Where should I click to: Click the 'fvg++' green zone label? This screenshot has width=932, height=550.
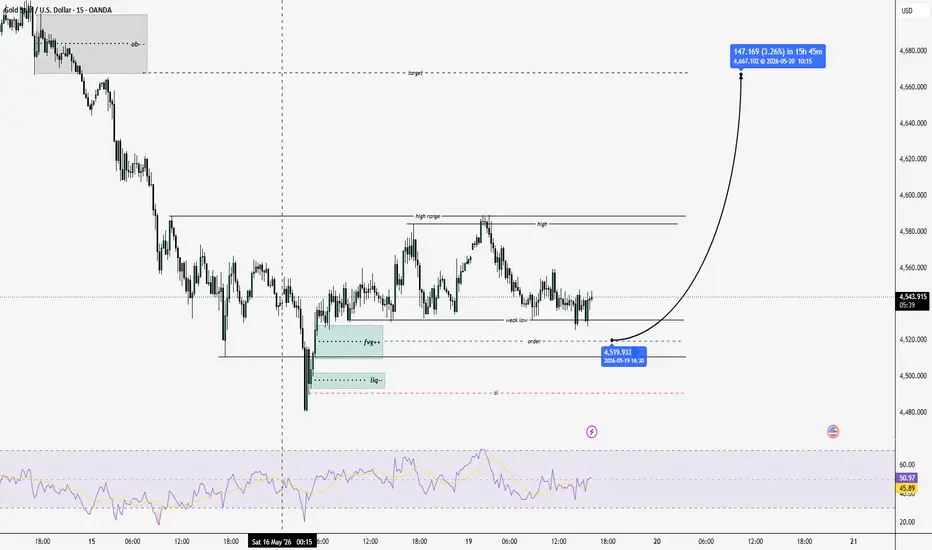coord(372,342)
